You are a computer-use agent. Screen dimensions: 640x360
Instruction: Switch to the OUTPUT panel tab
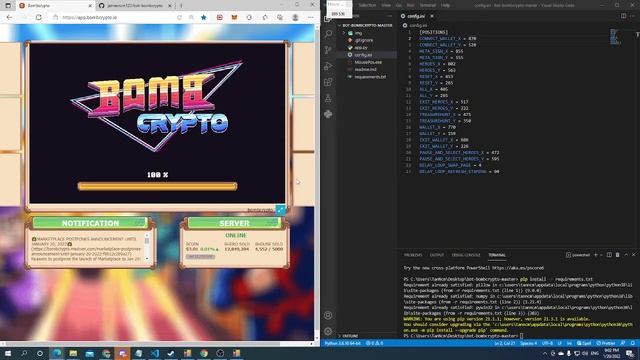[436, 255]
